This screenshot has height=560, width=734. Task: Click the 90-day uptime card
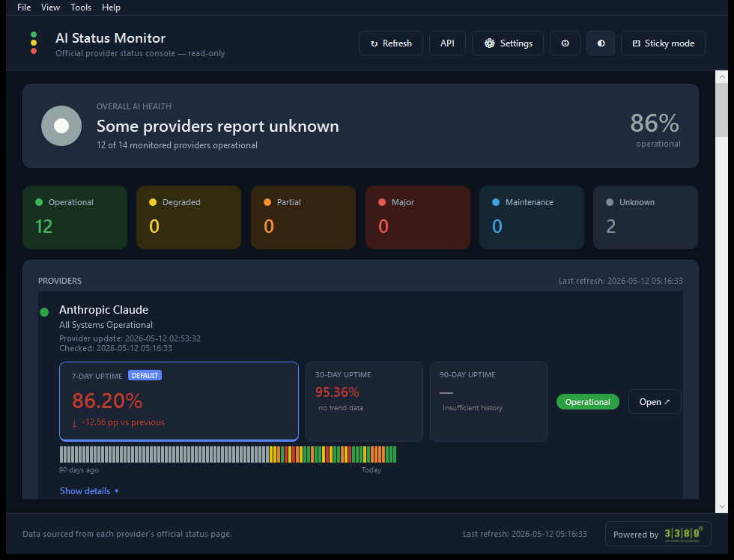point(488,401)
